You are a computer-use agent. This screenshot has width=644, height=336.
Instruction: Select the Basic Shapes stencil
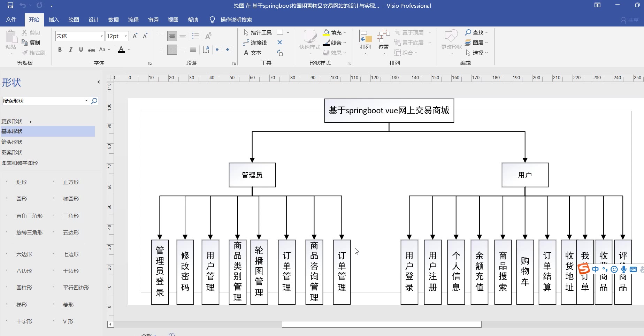[x=47, y=131]
